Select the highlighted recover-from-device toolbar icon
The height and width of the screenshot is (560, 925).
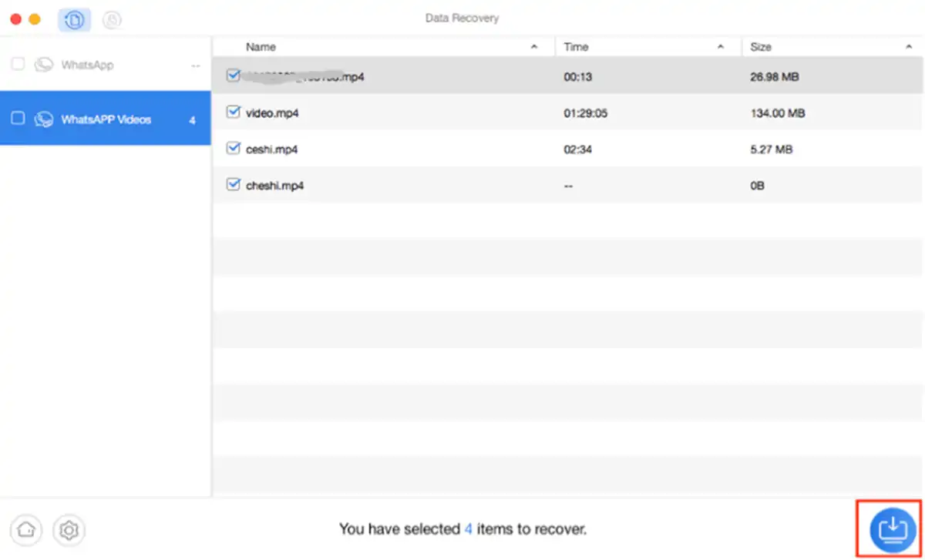pyautogui.click(x=75, y=20)
